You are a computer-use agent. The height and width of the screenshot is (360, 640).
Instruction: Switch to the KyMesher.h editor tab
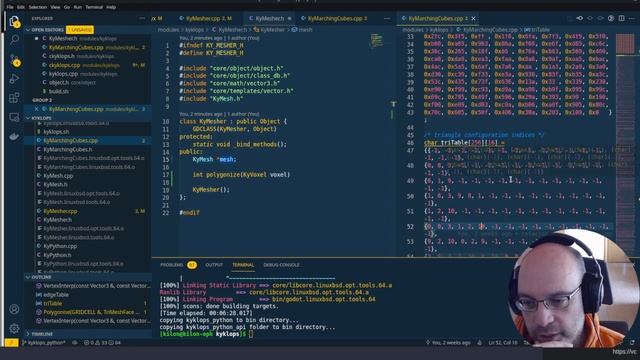tap(270, 18)
